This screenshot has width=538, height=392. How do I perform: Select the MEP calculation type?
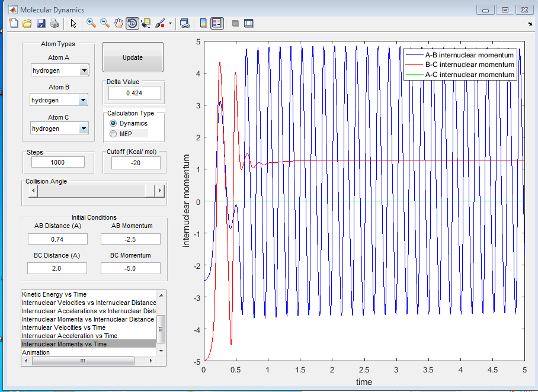coord(113,134)
